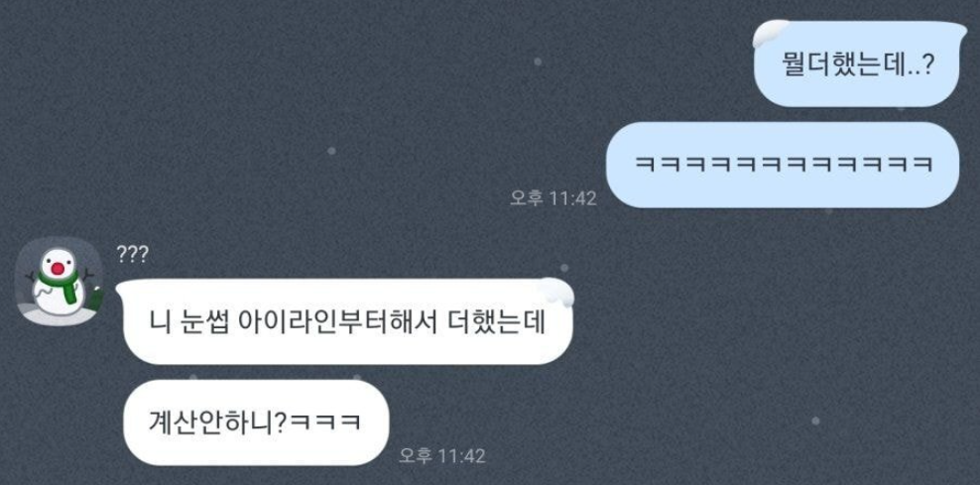The image size is (980, 485).
Task: Click the word "아이라인부터해서" in the message
Action: [341, 321]
